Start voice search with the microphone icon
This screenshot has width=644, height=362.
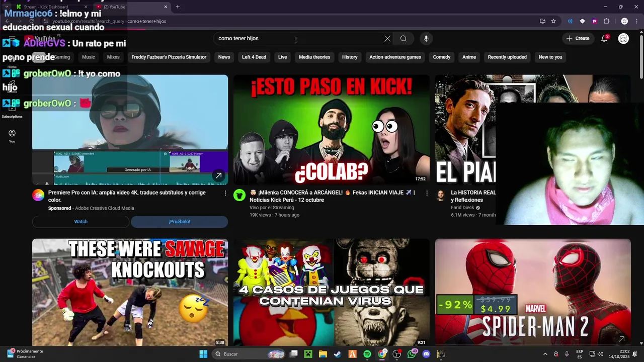tap(426, 39)
